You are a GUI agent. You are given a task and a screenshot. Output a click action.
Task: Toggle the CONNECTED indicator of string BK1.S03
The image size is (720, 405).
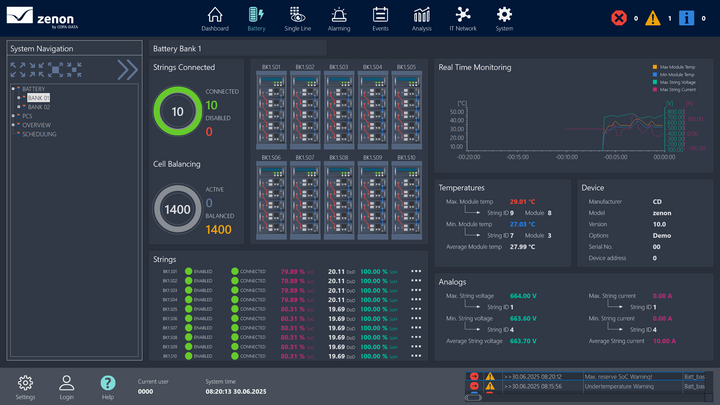coord(235,290)
